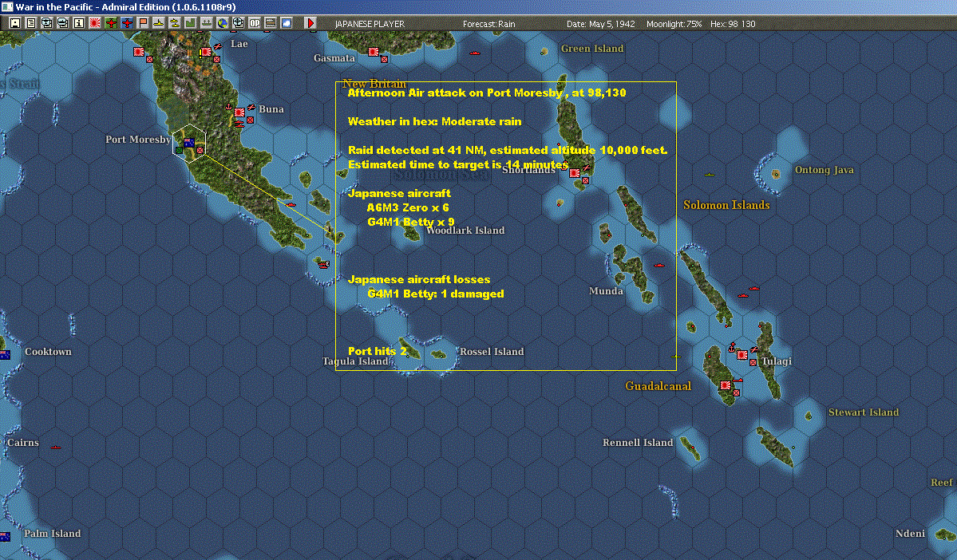Click the Buna map label
Screen dimensions: 957x560
(271, 109)
